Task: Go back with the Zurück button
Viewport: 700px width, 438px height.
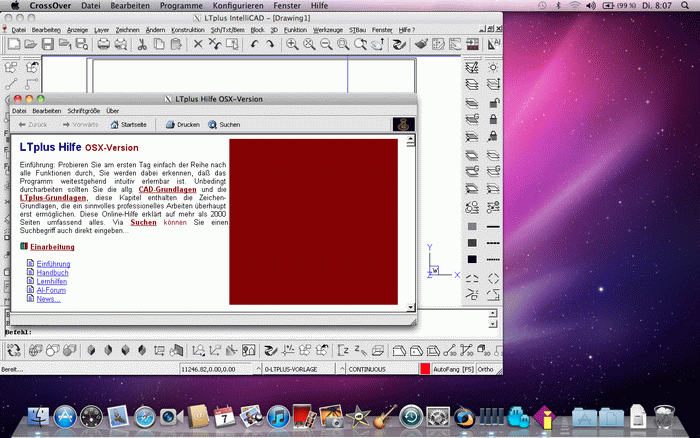Action: point(33,125)
